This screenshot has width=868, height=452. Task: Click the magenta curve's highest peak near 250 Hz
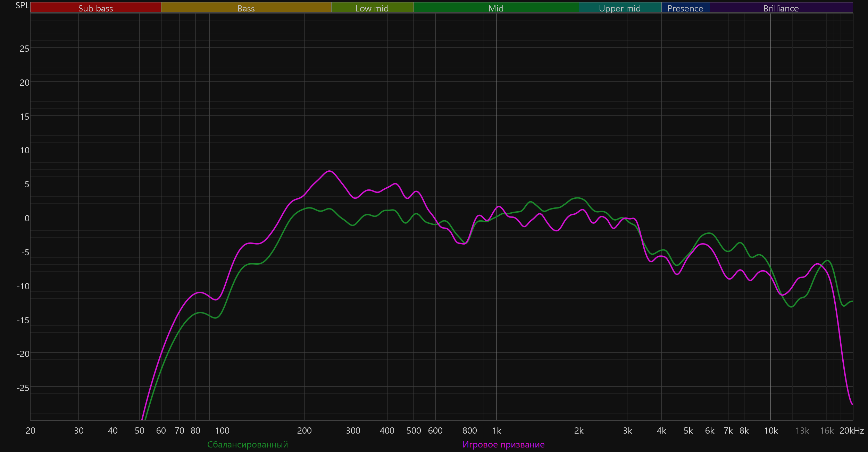pyautogui.click(x=329, y=171)
